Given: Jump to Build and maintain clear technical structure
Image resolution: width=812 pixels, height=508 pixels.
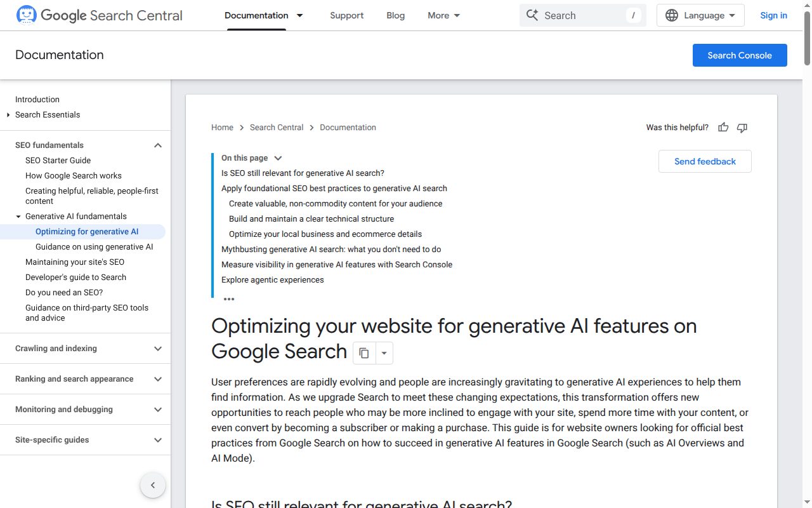Looking at the screenshot, I should (311, 219).
